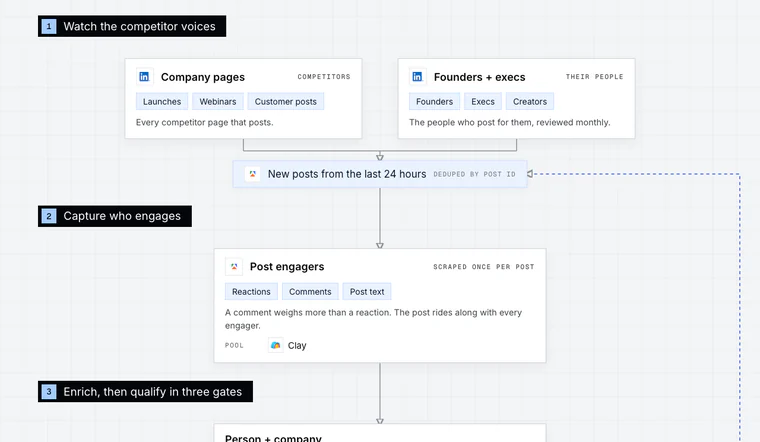Click the LinkedIn icon on Founders + execs card
The height and width of the screenshot is (442, 760).
pos(417,77)
